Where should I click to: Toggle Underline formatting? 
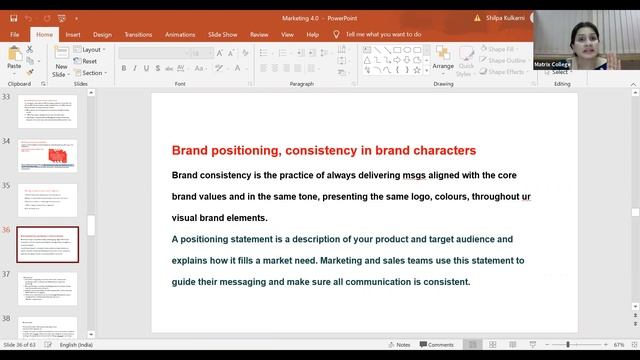coord(146,69)
